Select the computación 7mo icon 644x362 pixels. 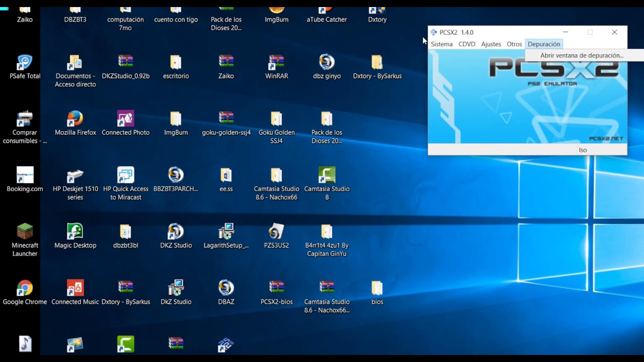pyautogui.click(x=126, y=18)
